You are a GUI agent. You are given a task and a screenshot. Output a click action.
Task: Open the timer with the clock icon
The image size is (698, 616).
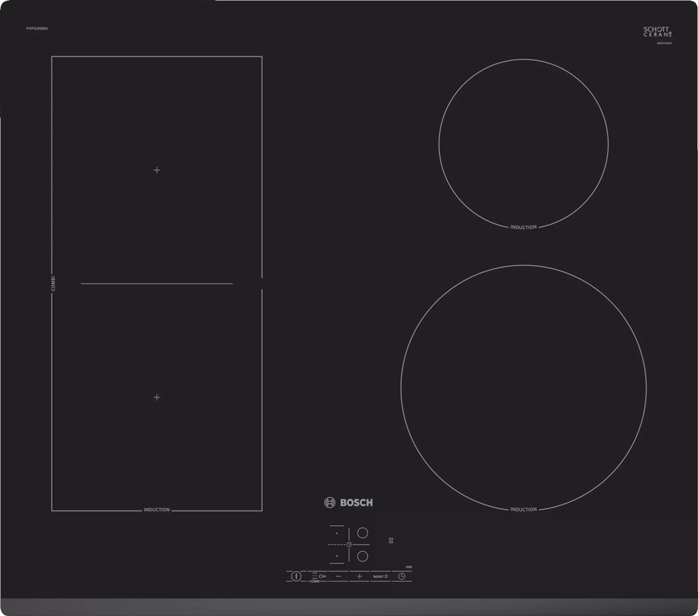(x=402, y=575)
